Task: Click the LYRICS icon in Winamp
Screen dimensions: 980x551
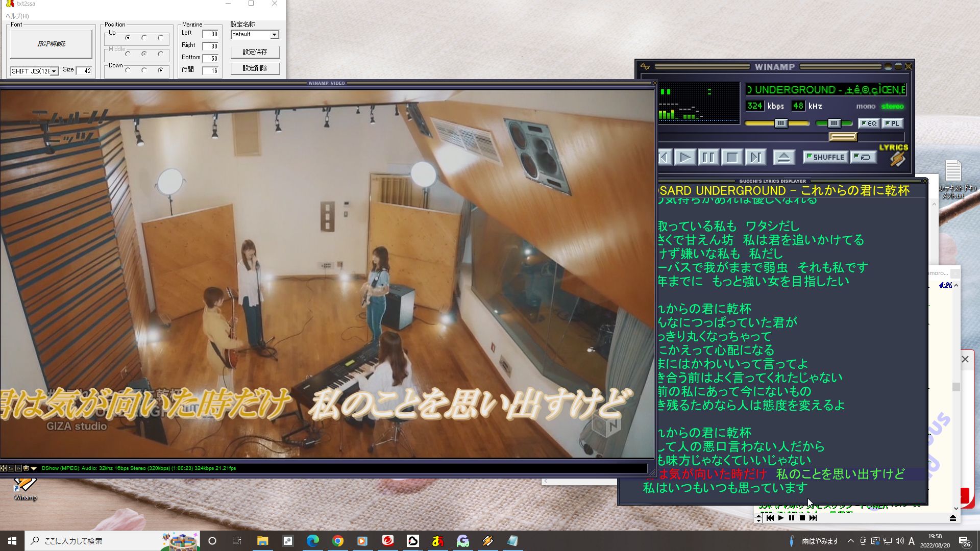Action: [x=896, y=153]
